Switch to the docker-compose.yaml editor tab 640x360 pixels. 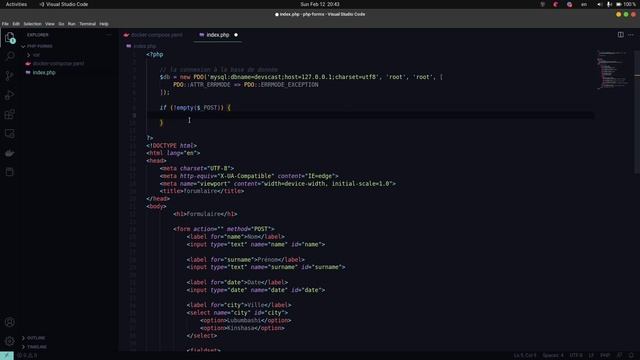tap(153, 35)
